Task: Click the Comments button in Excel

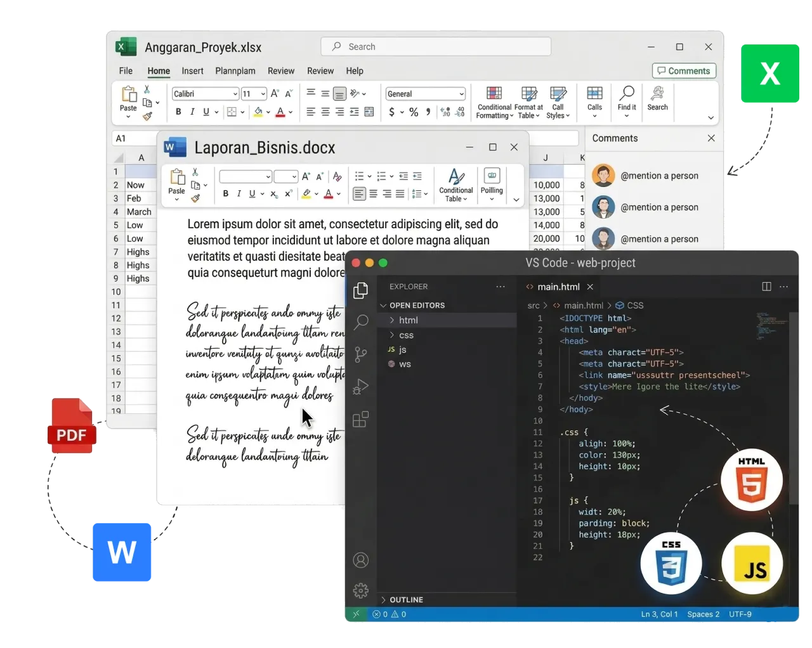Action: (x=684, y=71)
